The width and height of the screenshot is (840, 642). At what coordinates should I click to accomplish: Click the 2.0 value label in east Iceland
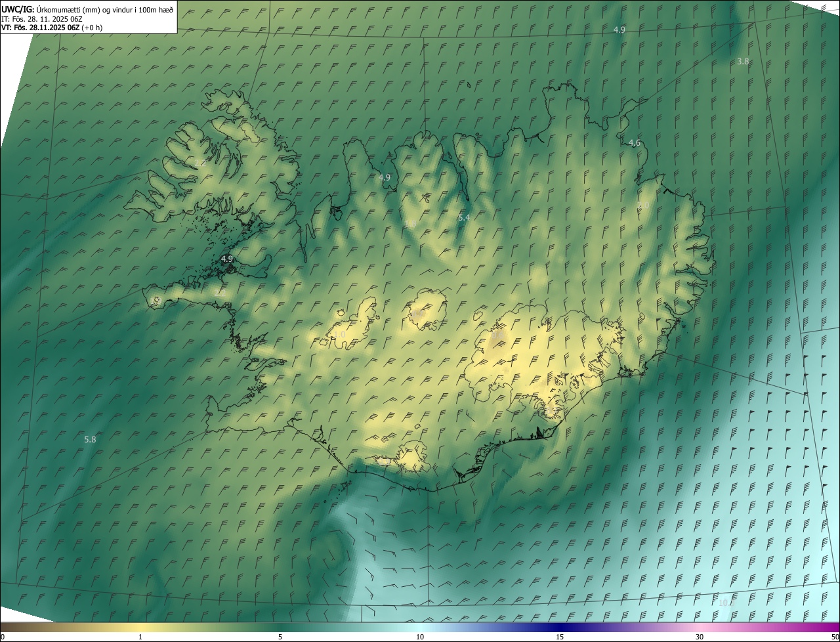(x=644, y=205)
